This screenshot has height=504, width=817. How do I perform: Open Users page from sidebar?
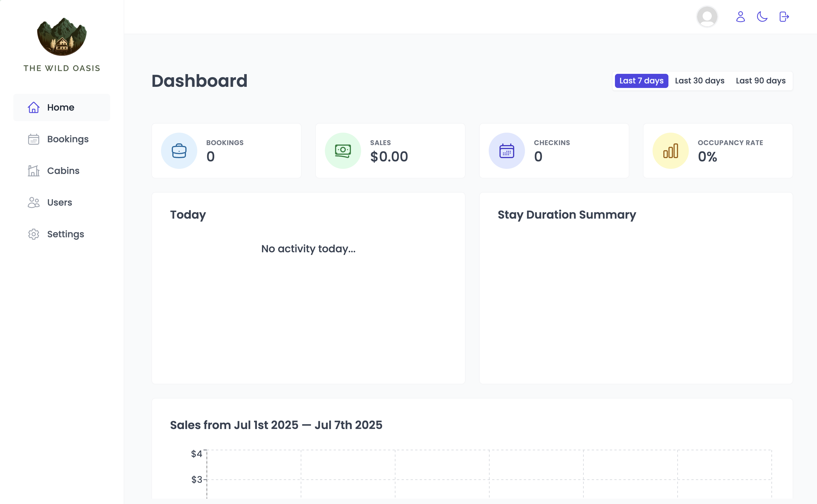click(x=62, y=202)
